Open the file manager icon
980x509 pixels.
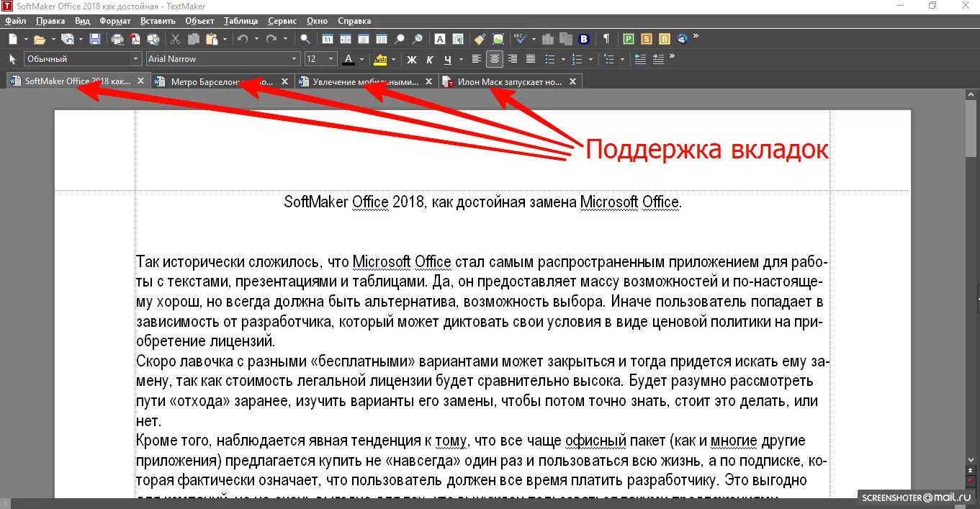tap(67, 39)
